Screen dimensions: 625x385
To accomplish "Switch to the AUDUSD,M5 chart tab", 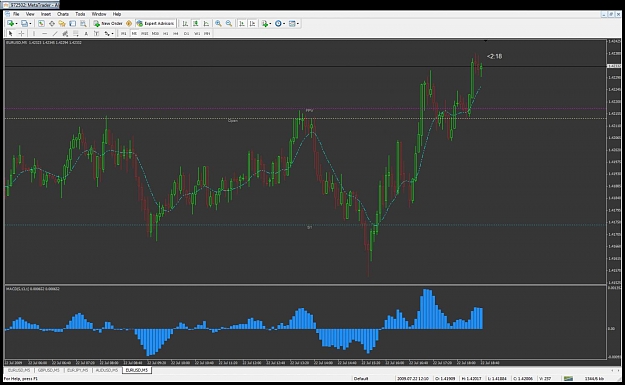I will [x=107, y=370].
